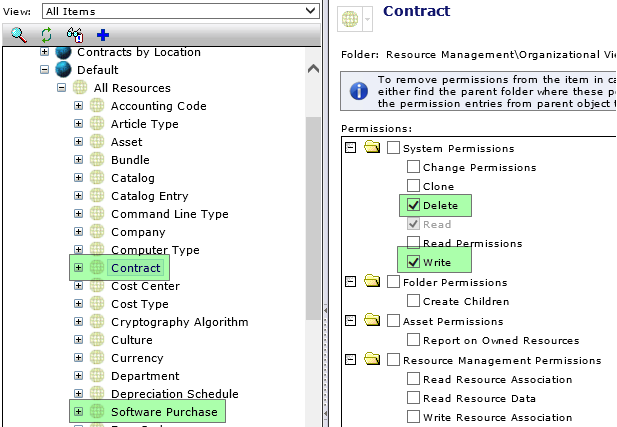Open the dropdown arrow beside Contract icon

click(x=367, y=19)
